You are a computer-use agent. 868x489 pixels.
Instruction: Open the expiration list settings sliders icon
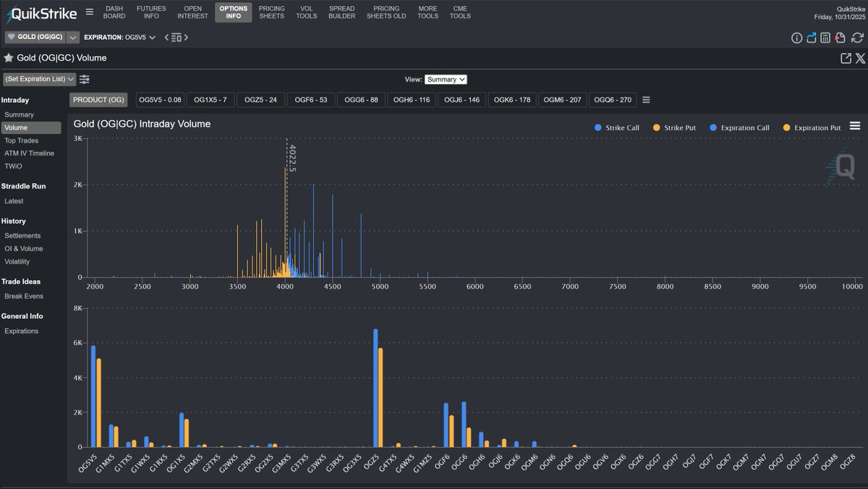85,80
